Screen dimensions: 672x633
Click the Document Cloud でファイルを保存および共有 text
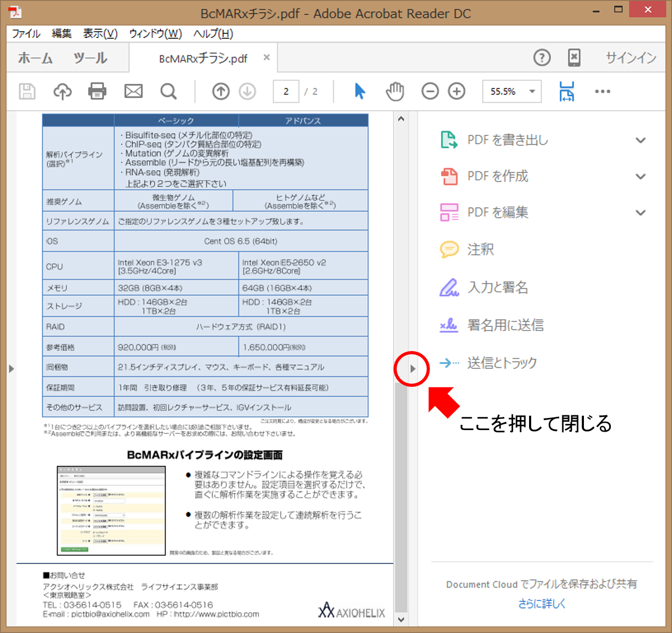pyautogui.click(x=541, y=584)
